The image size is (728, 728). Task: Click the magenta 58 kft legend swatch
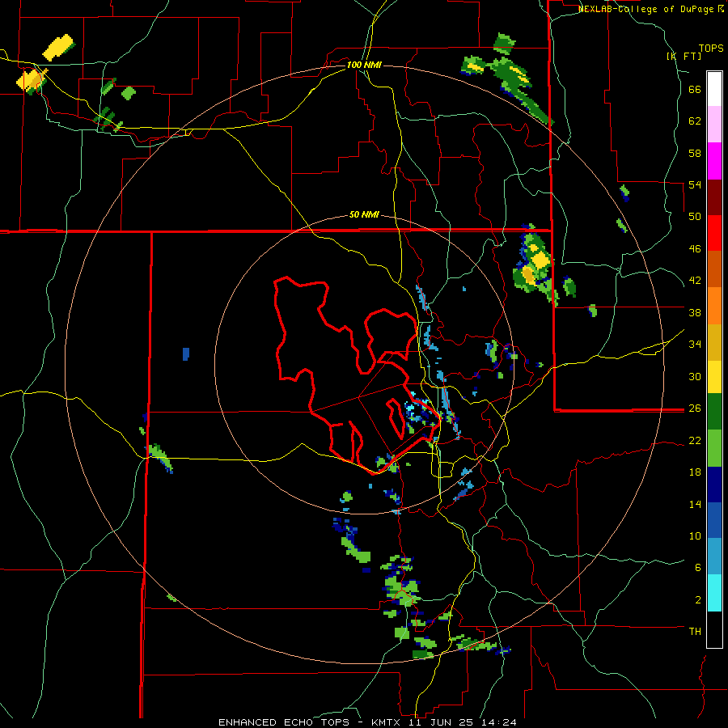(x=714, y=161)
